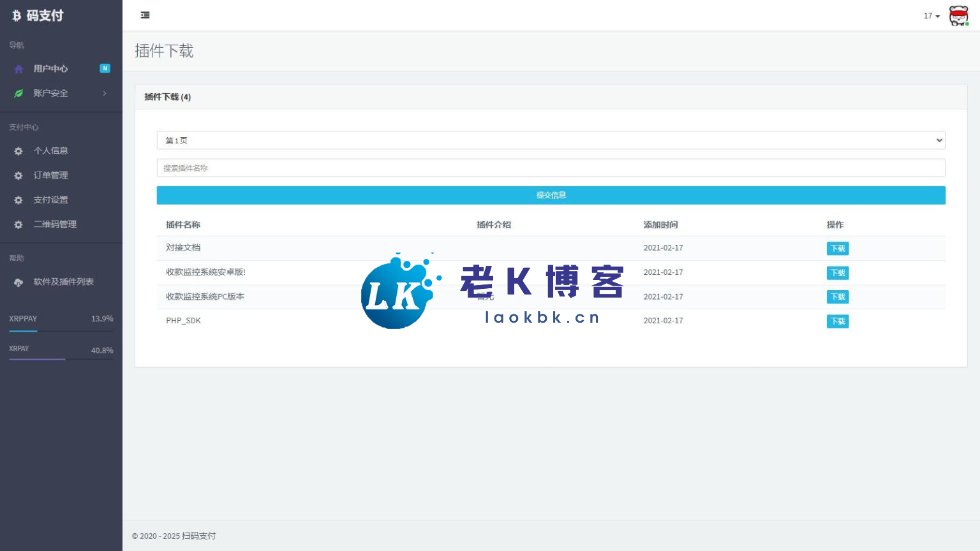This screenshot has width=980, height=551.
Task: Focus the 搜索插件名称 search field
Action: [x=551, y=168]
